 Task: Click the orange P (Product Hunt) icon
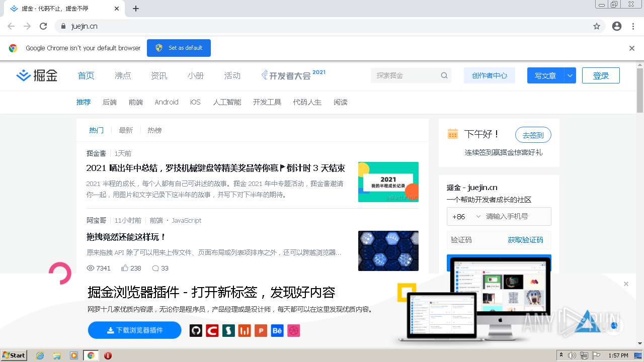click(261, 330)
